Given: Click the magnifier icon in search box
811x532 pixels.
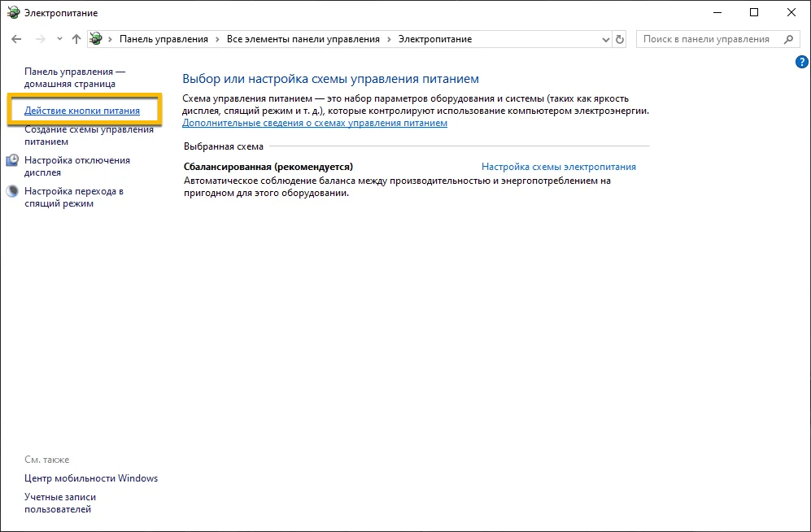Looking at the screenshot, I should click(787, 39).
